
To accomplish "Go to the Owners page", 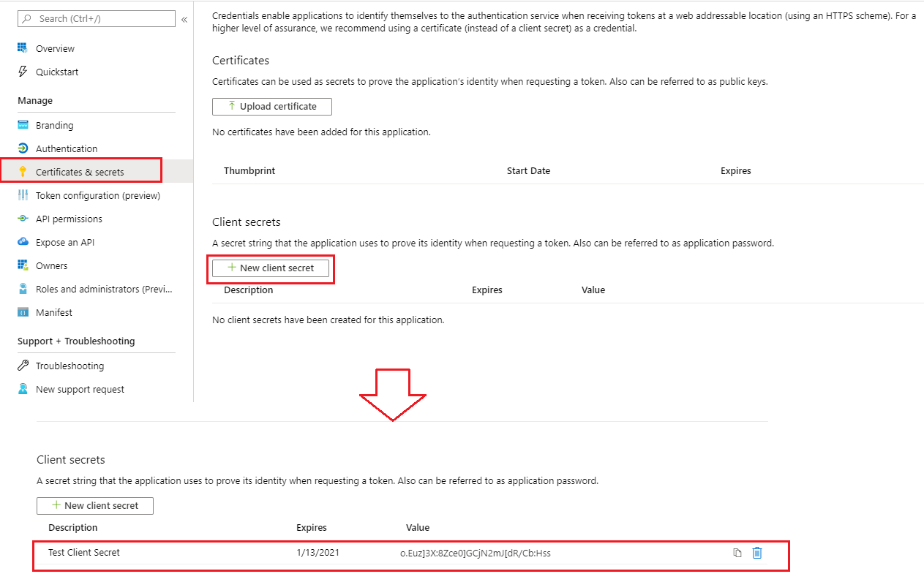I will pos(51,265).
